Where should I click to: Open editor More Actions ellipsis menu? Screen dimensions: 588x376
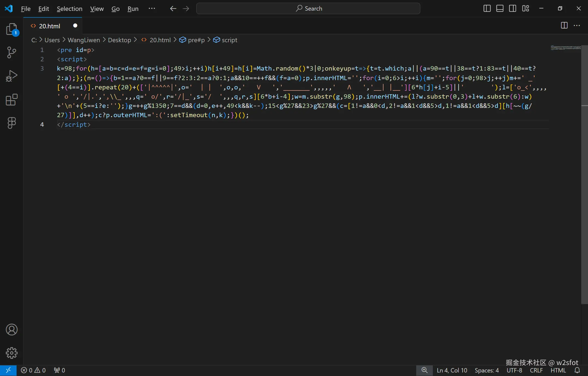577,26
